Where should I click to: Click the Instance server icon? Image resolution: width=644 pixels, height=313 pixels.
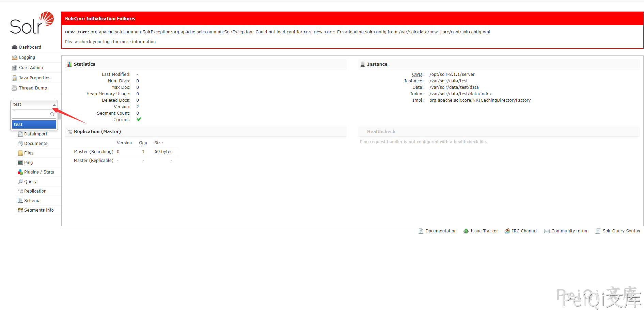click(x=363, y=64)
